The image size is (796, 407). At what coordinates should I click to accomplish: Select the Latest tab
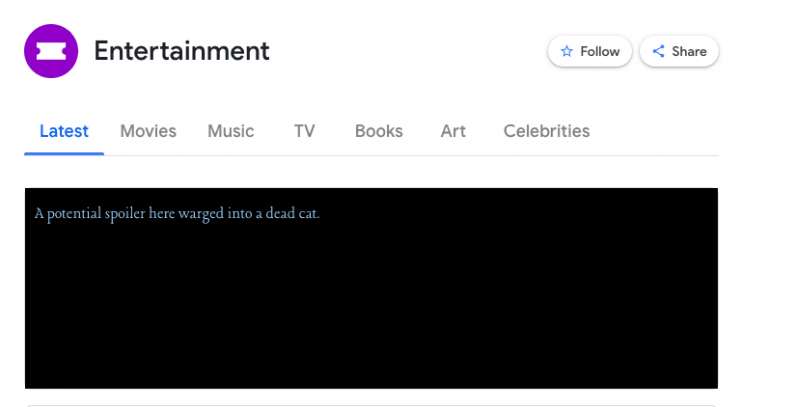64,131
